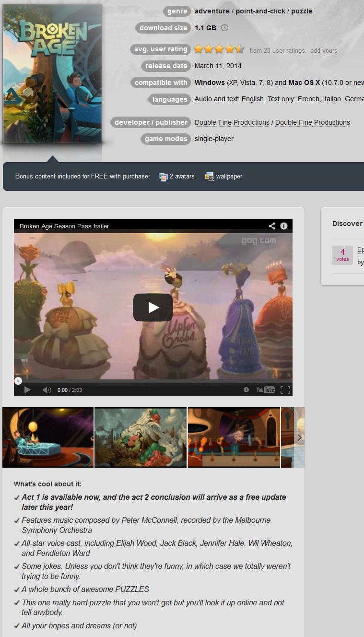
Task: Click the 'March 11, 2014' release date text
Action: (x=218, y=66)
